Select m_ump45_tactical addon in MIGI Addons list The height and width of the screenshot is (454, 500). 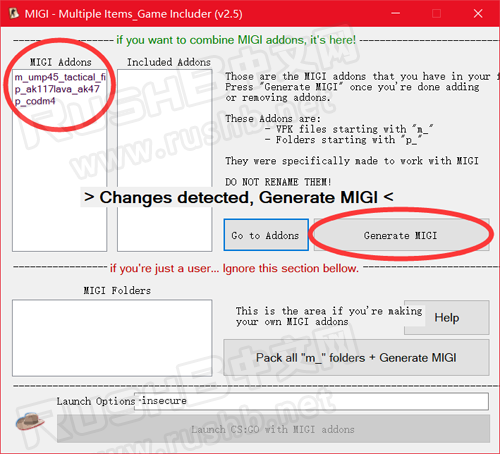[60, 77]
